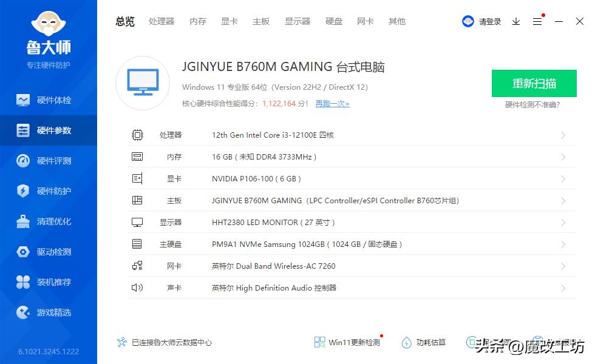Open 硬件防护 in the sidebar

[x=49, y=190]
